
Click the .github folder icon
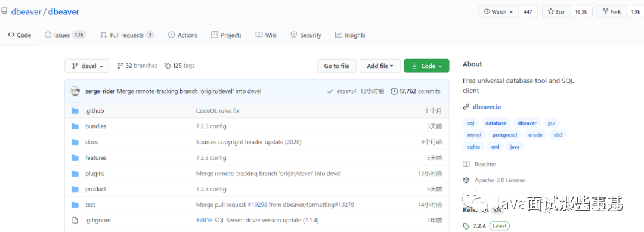pyautogui.click(x=75, y=111)
